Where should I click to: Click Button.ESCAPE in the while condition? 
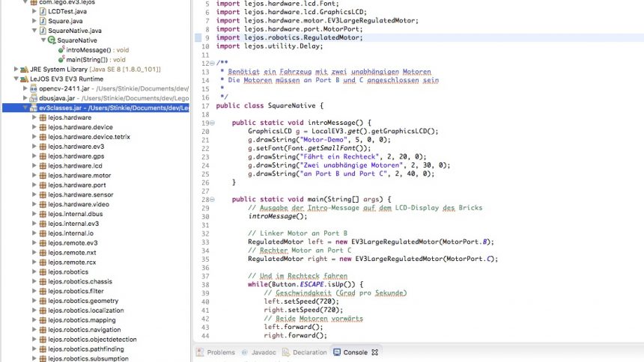[297, 284]
